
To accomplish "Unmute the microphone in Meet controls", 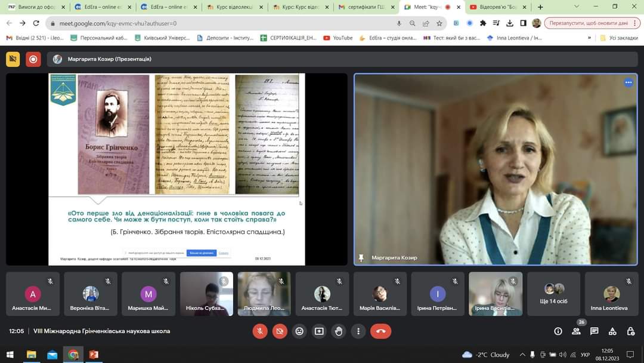I will coord(259,331).
